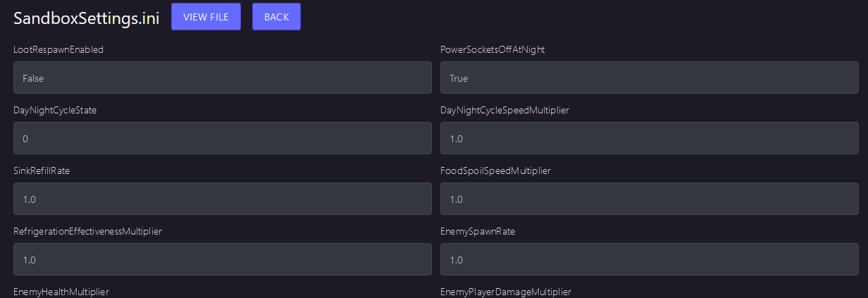
Task: Click the EnemyHealthMultiplier label
Action: click(61, 292)
